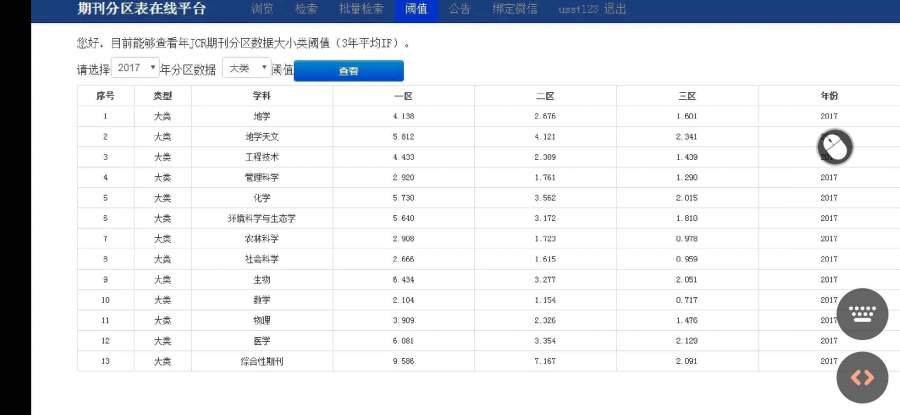
Task: Go to 批量检索 in navigation
Action: tap(361, 9)
